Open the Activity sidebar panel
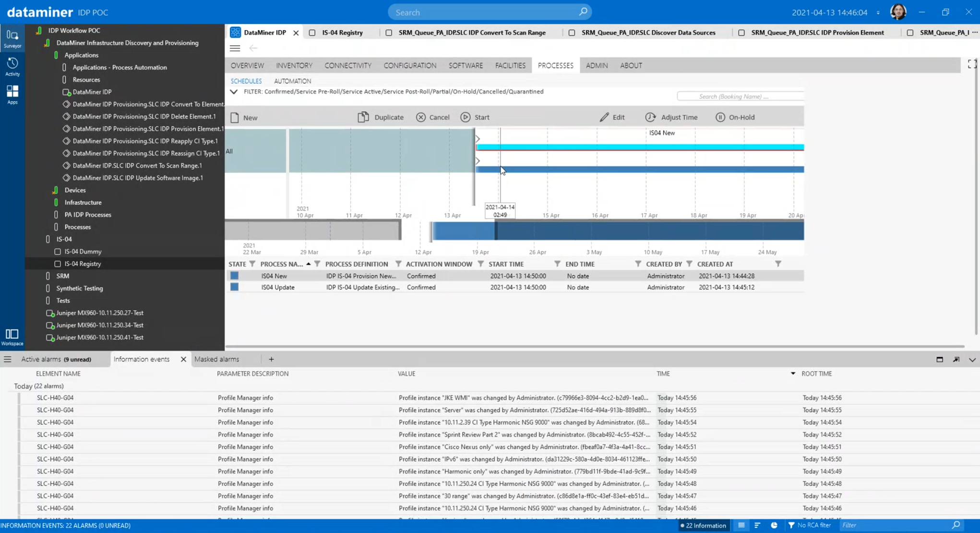 [12, 67]
